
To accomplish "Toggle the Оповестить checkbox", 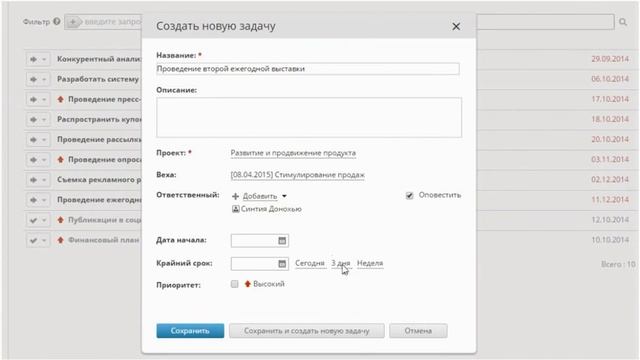I will tap(409, 196).
